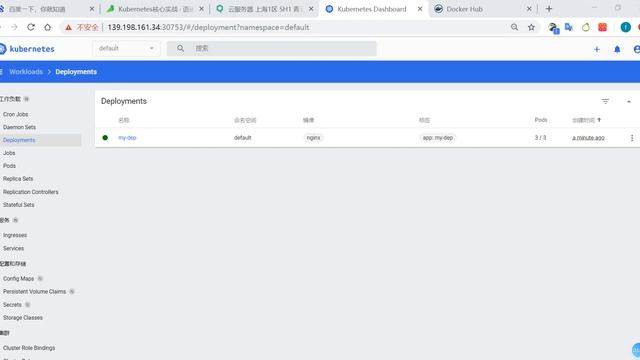
Task: Open the notifications bell icon
Action: 617,49
